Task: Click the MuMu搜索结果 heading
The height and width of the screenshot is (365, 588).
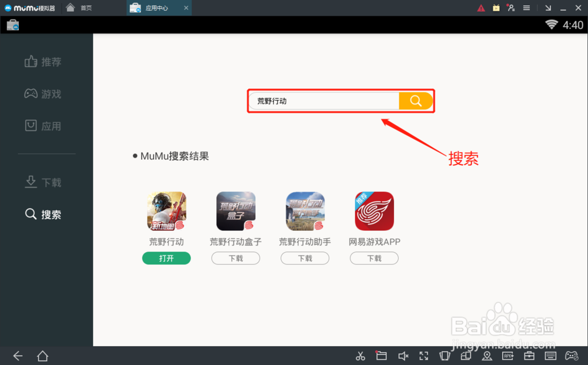Action: [175, 156]
